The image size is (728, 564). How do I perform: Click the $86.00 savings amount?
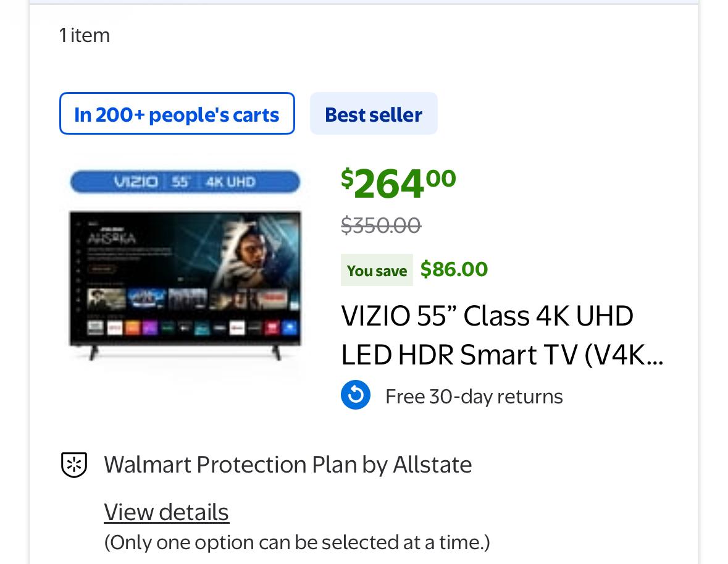pyautogui.click(x=454, y=269)
